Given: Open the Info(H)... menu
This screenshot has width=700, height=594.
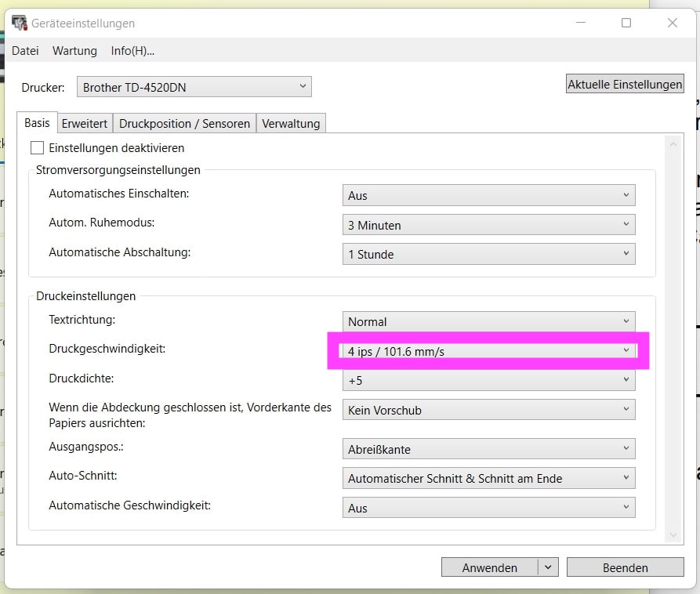Looking at the screenshot, I should (x=132, y=51).
